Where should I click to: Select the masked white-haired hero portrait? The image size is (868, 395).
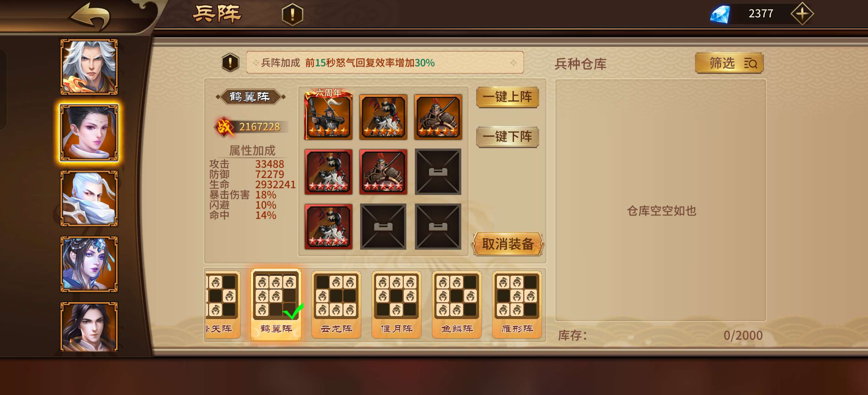[x=89, y=198]
